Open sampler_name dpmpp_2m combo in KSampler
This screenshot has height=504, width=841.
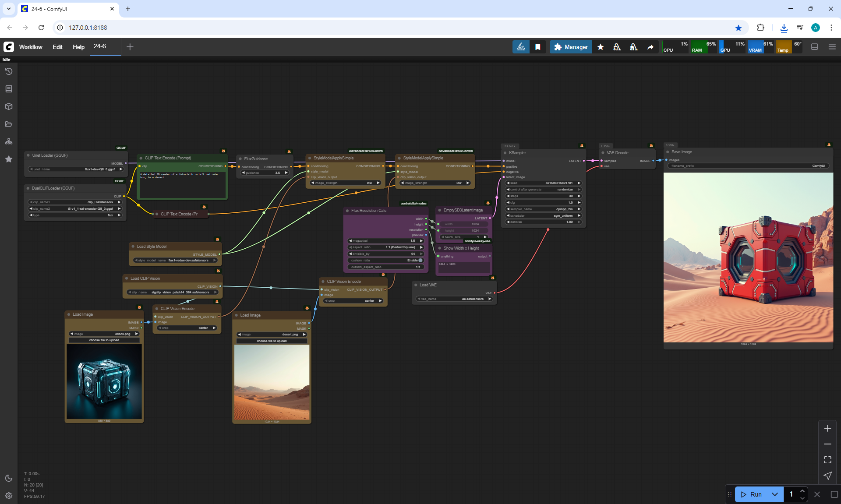[x=544, y=209]
